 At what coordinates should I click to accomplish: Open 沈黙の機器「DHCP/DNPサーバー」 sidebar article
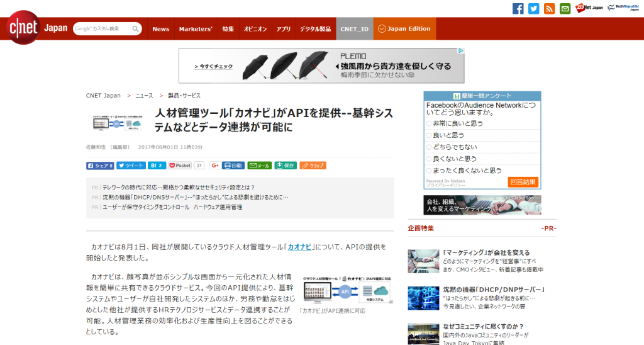pyautogui.click(x=494, y=290)
